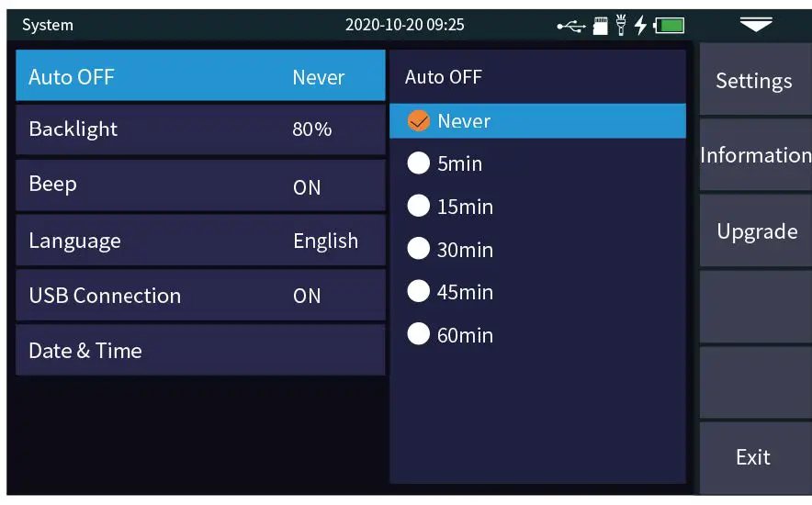
Task: Click the green battery level icon
Action: click(670, 26)
